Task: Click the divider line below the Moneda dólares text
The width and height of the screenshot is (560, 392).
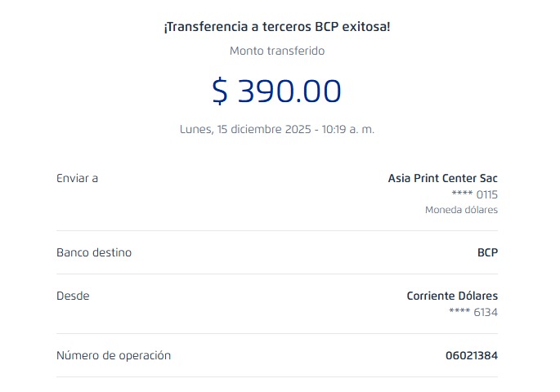Action: (x=277, y=230)
